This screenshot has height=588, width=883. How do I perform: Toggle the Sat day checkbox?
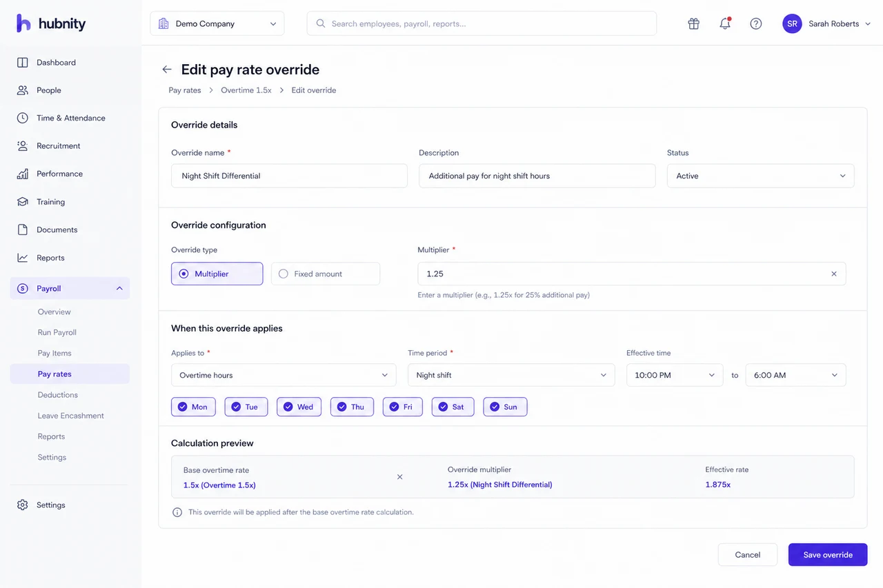(453, 407)
